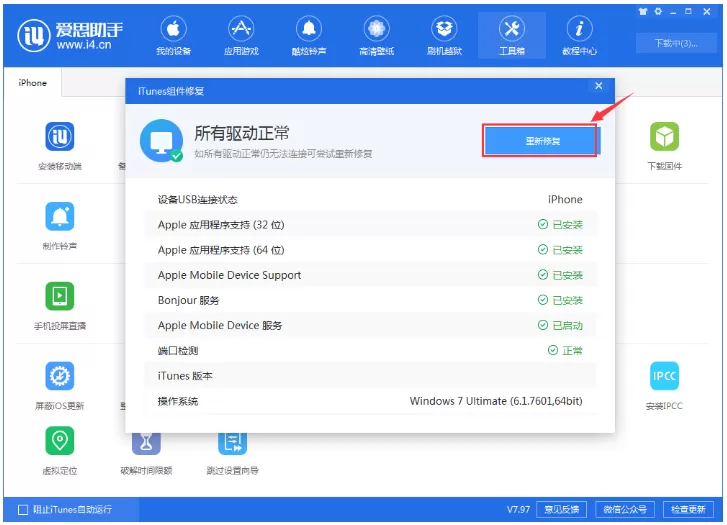Select the 操作系统 row label

coord(178,401)
